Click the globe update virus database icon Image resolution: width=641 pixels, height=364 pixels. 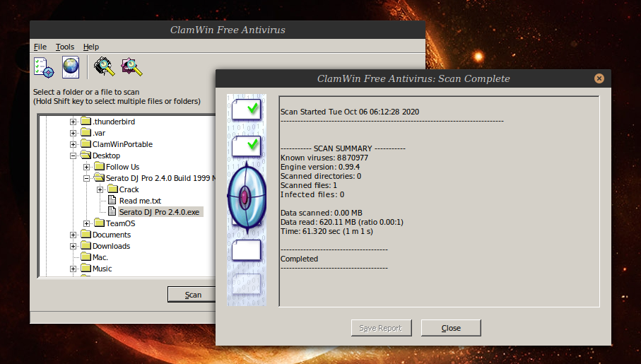coord(71,67)
